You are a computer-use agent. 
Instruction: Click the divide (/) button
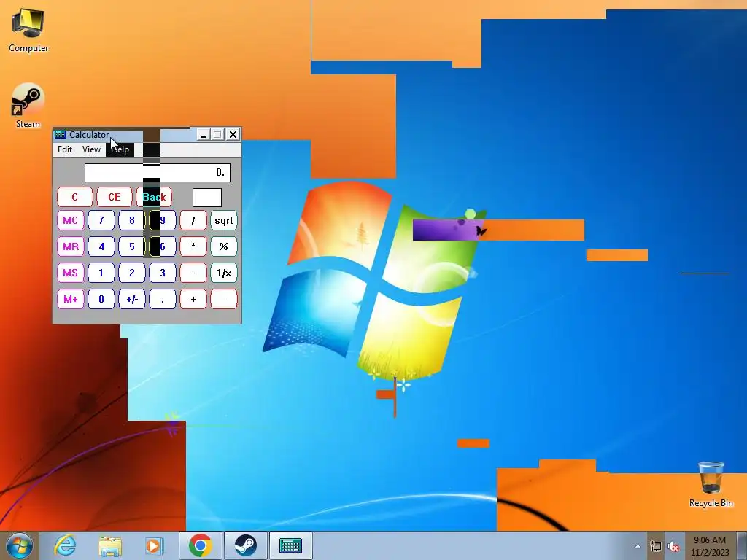pyautogui.click(x=193, y=220)
